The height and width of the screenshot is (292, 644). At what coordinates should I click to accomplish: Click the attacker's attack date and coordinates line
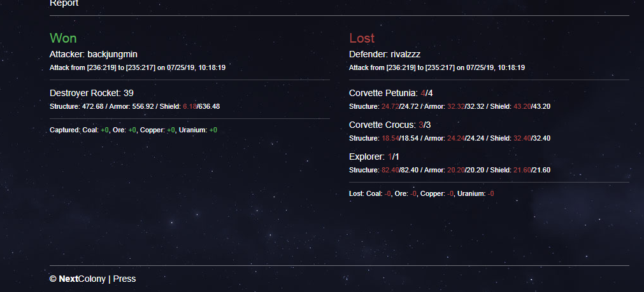(x=138, y=67)
